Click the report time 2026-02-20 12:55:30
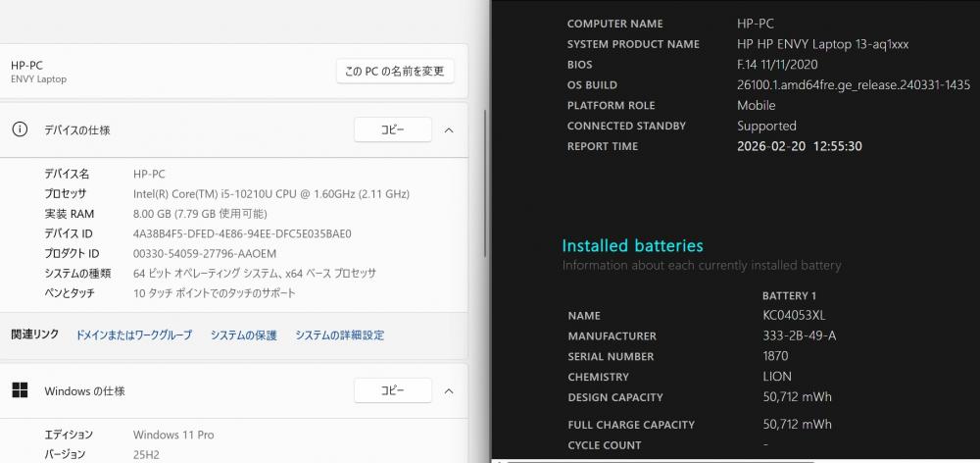Screen dimensions: 980x463 800,146
